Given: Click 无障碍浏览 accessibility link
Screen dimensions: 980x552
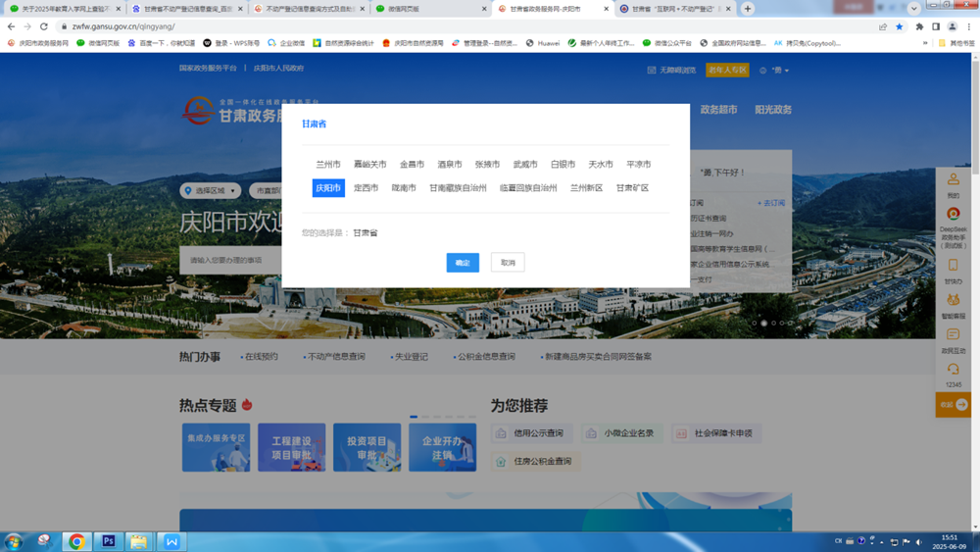Looking at the screenshot, I should click(672, 70).
